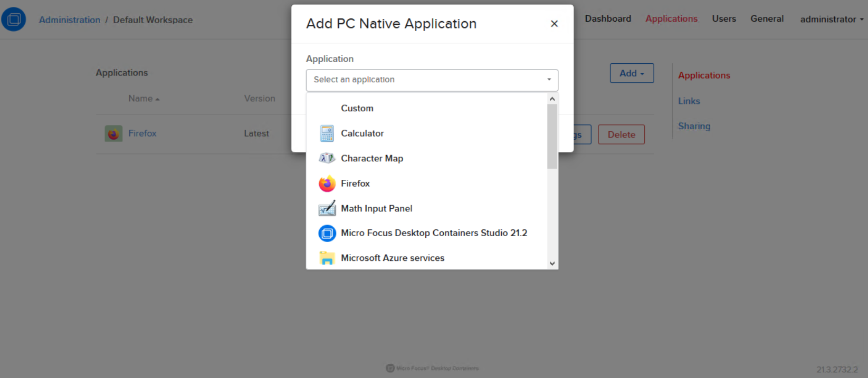Screen dimensions: 868x378
Task: Click the Version column header
Action: pyautogui.click(x=260, y=99)
